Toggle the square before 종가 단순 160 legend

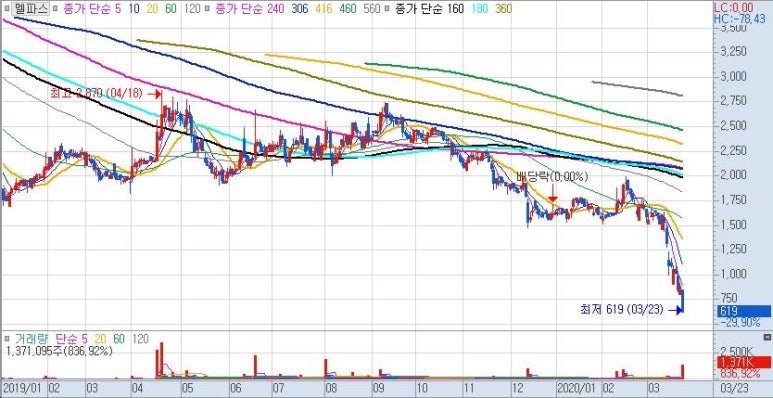[x=387, y=9]
